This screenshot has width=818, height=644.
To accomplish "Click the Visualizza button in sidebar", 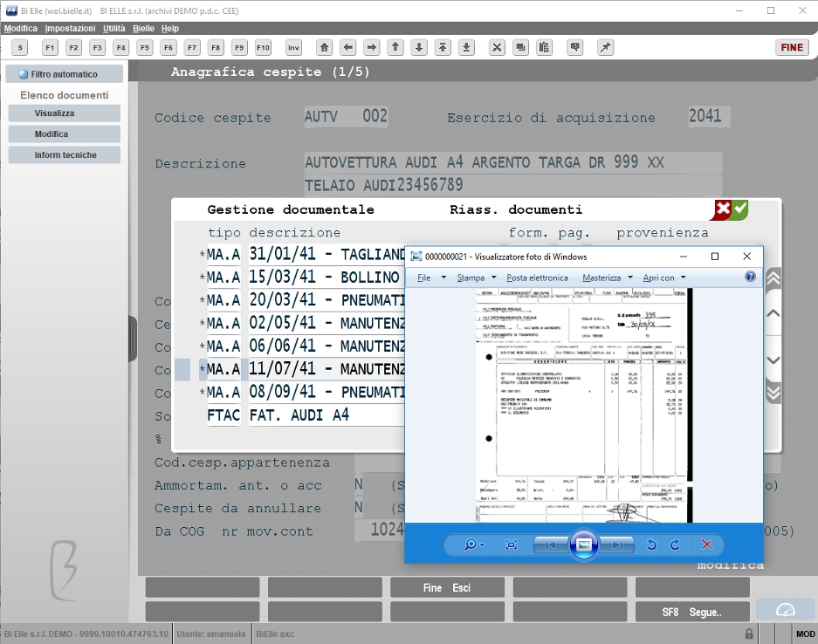I will (65, 113).
